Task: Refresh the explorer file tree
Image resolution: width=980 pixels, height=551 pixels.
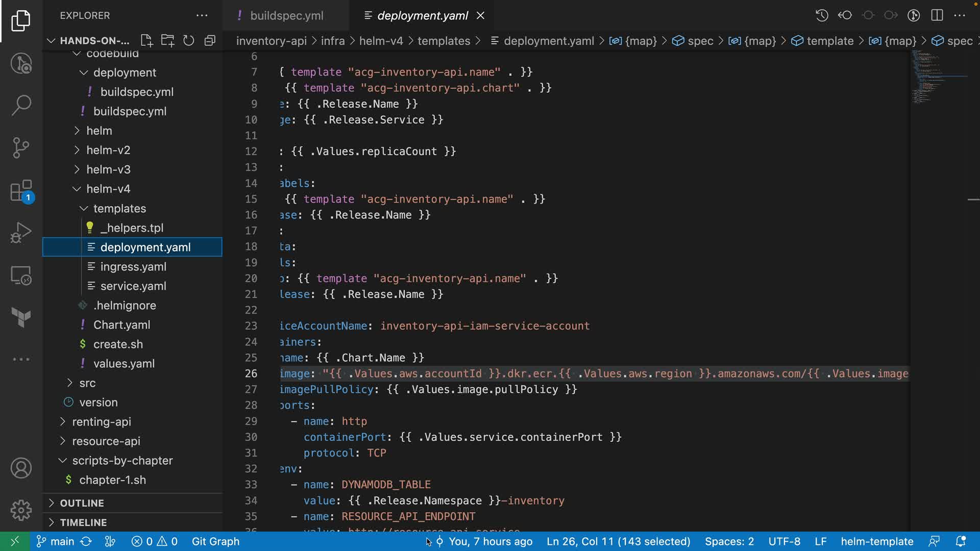Action: tap(188, 41)
